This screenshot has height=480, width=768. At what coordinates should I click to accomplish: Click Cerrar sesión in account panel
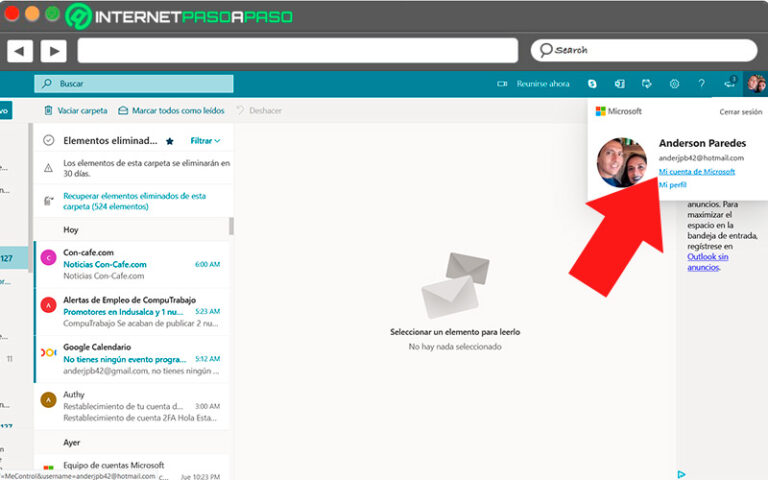coord(740,112)
